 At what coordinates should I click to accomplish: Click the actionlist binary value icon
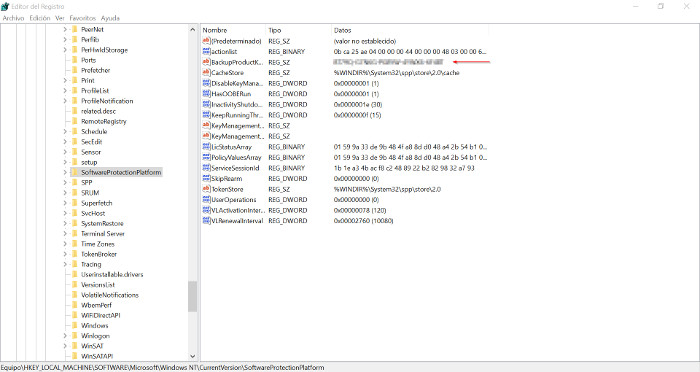click(x=206, y=51)
